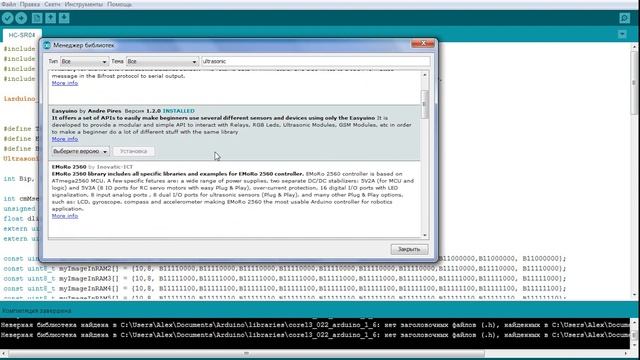Click the library search field containing ultrasonic

point(316,61)
